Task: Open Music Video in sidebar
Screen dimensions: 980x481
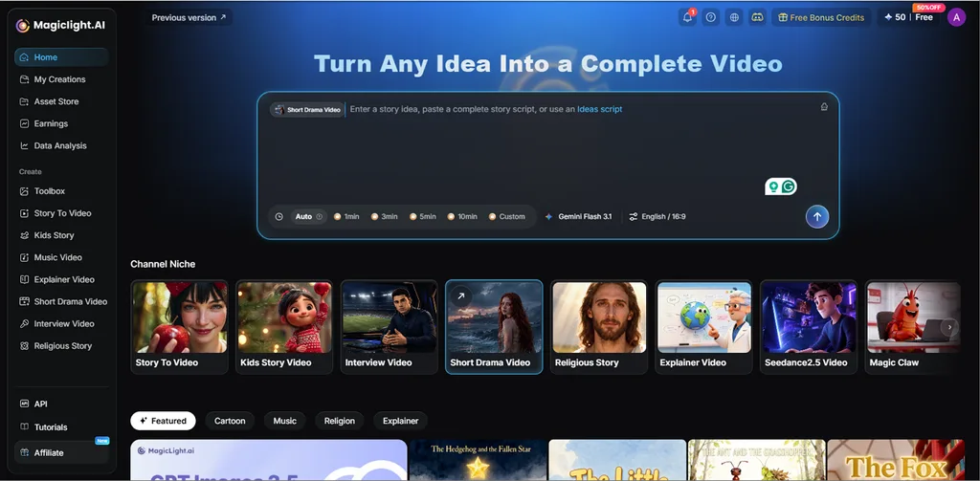Action: point(61,257)
